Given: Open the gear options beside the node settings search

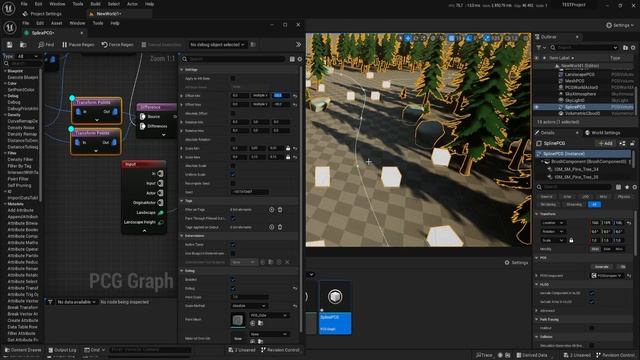Looking at the screenshot, I should (300, 59).
